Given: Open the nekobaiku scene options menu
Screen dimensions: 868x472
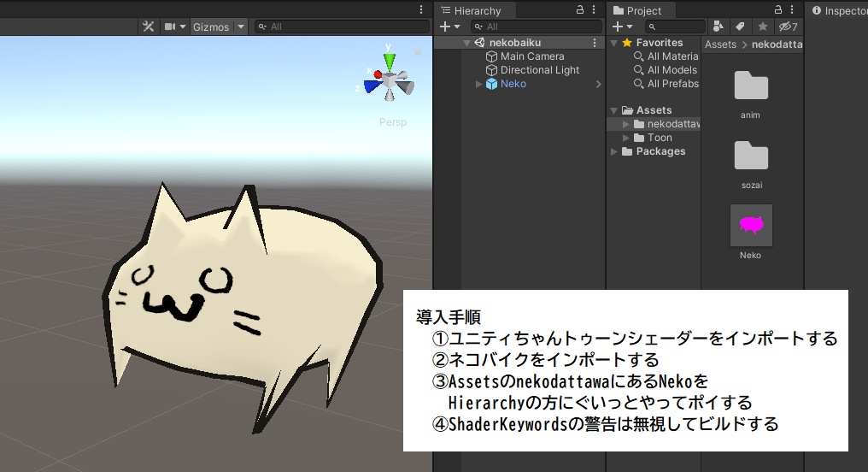Looking at the screenshot, I should pos(595,43).
